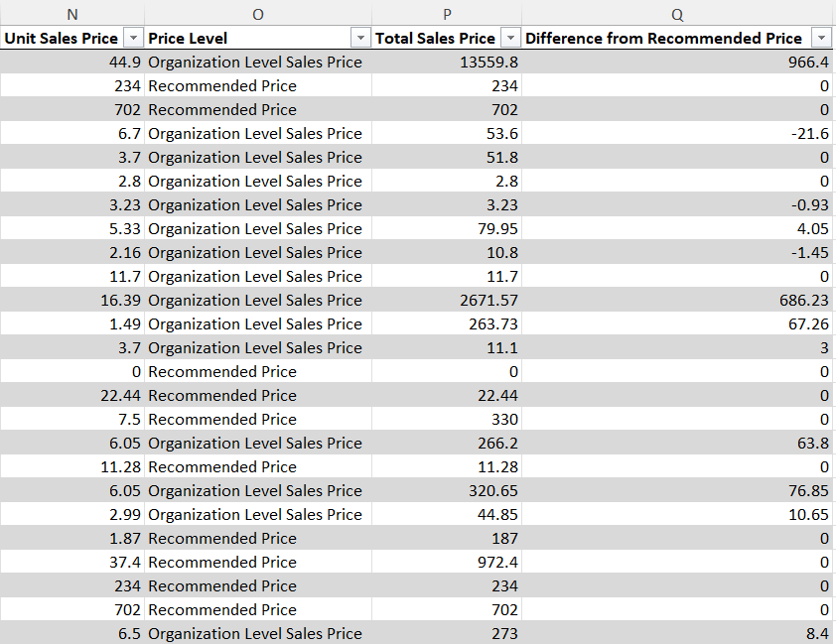The height and width of the screenshot is (644, 836).
Task: Select the unit price cell 44.9
Action: 71,63
